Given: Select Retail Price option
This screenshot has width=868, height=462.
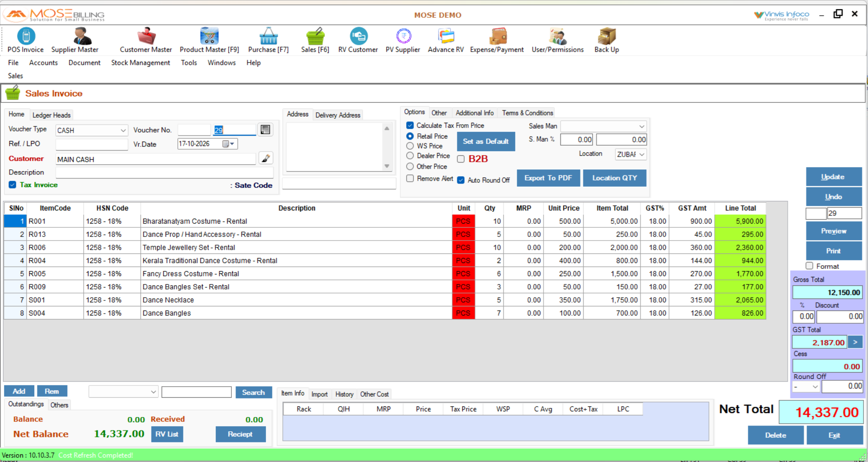Looking at the screenshot, I should click(410, 136).
